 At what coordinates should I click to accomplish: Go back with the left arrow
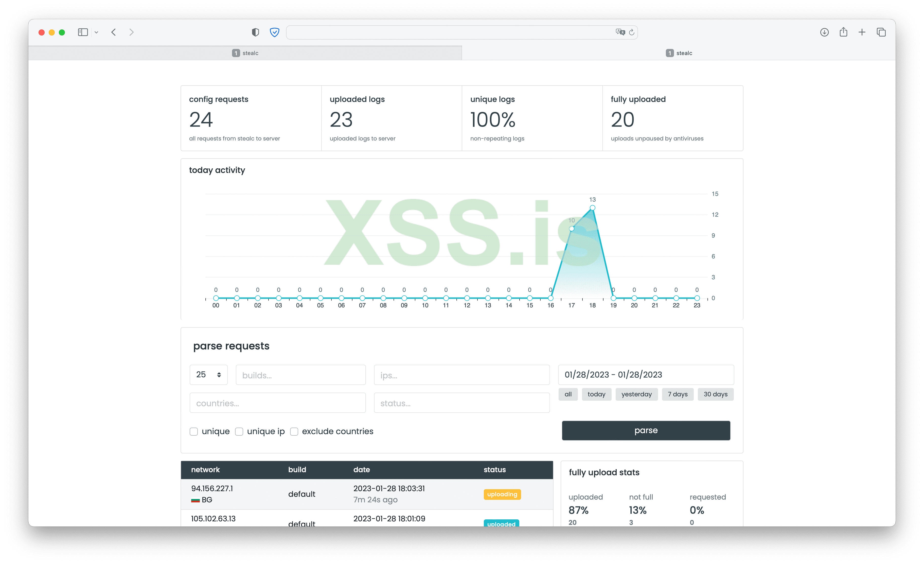click(x=114, y=32)
